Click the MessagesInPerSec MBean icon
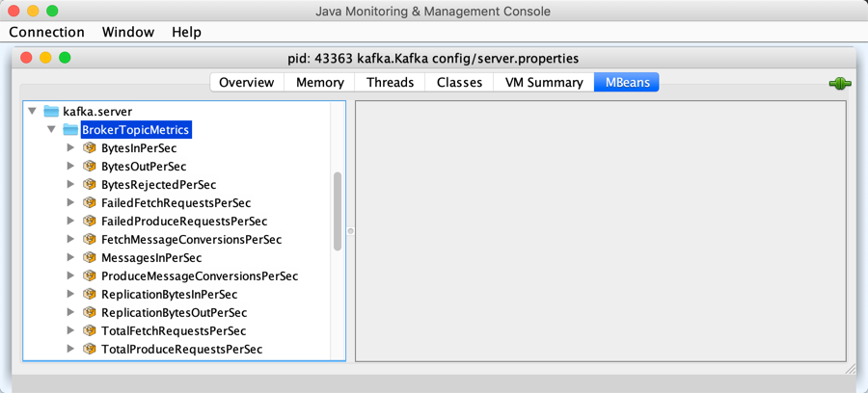The width and height of the screenshot is (868, 393). 90,258
